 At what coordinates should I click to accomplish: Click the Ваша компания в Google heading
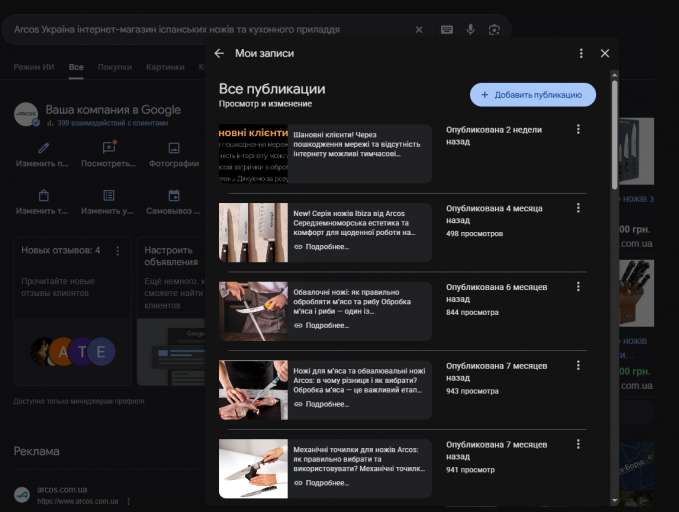coord(113,110)
